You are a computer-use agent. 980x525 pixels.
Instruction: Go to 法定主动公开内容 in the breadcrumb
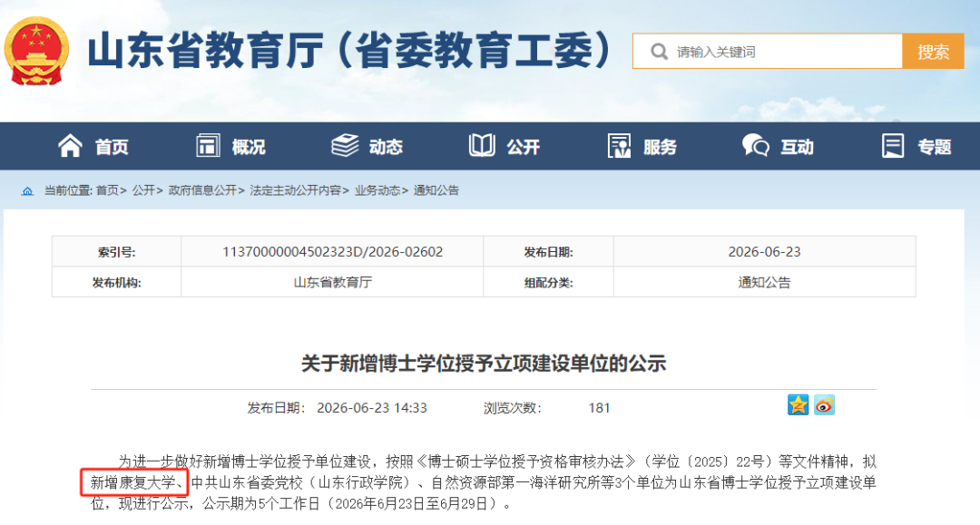point(296,190)
